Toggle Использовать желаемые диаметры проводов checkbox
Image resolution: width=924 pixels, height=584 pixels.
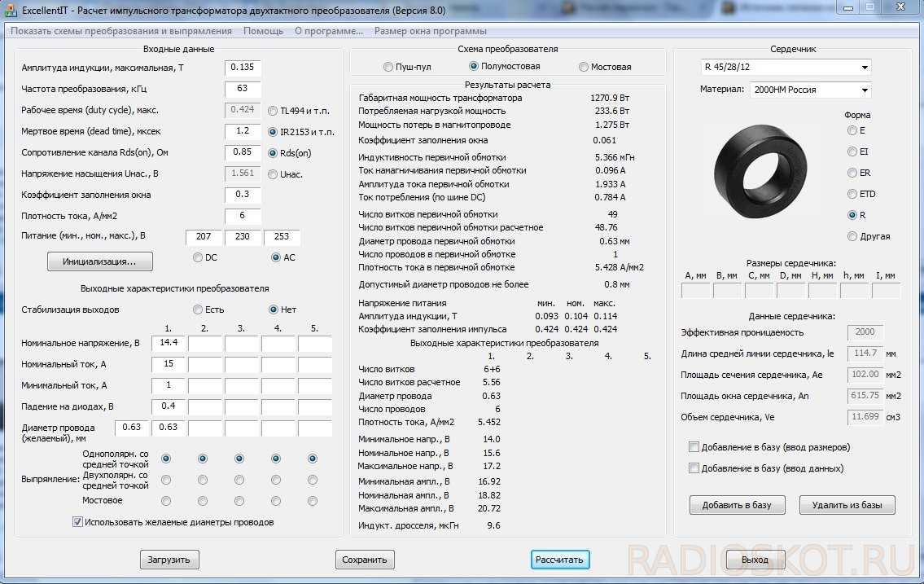[78, 522]
